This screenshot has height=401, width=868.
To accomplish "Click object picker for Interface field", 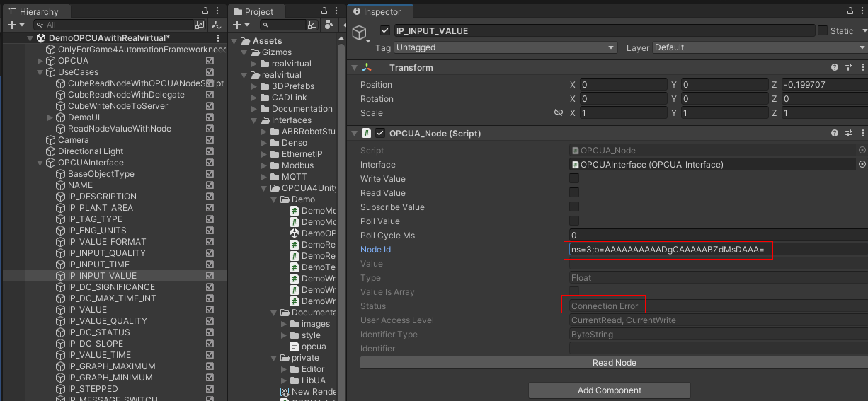I will (x=862, y=164).
